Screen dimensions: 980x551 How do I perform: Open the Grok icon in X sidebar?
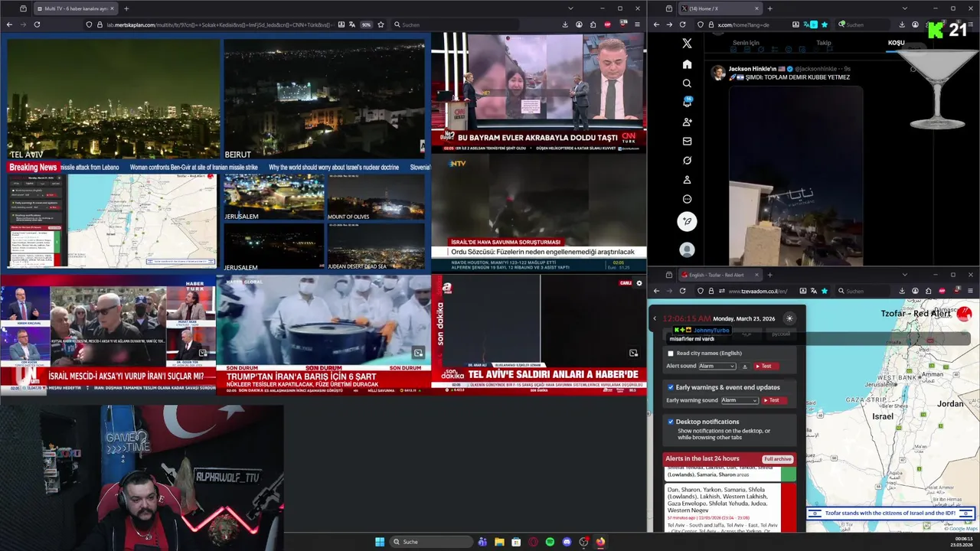coord(687,161)
